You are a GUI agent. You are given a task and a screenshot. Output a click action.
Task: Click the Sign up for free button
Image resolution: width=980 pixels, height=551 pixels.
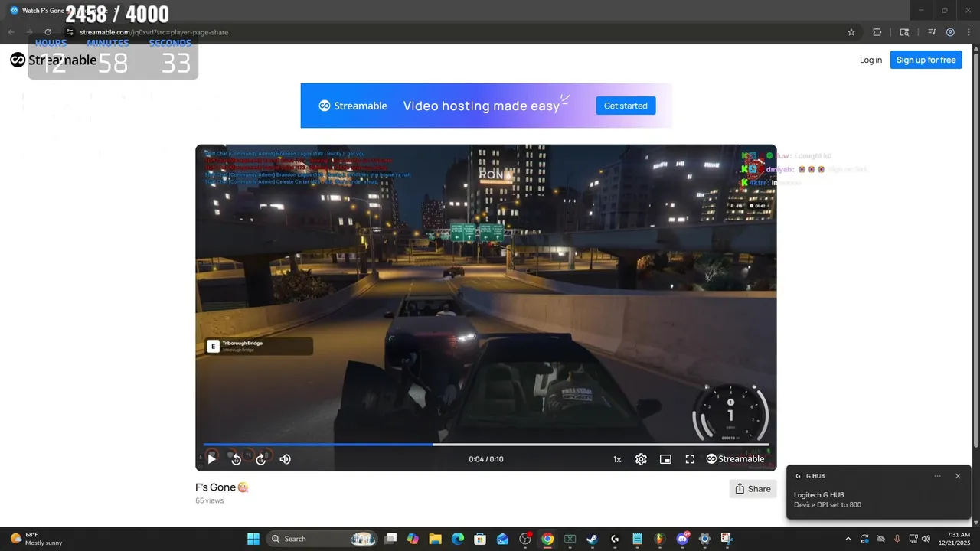(x=926, y=60)
